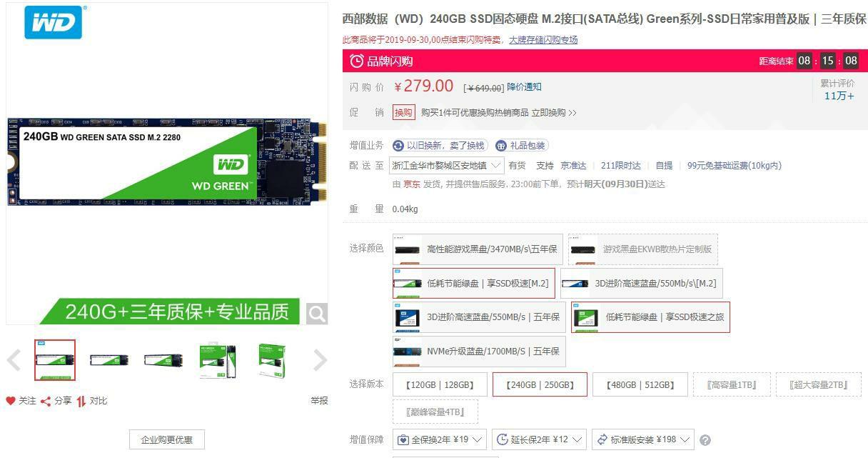Click the first product thumbnail in the carousel
This screenshot has width=868, height=458.
pyautogui.click(x=54, y=360)
